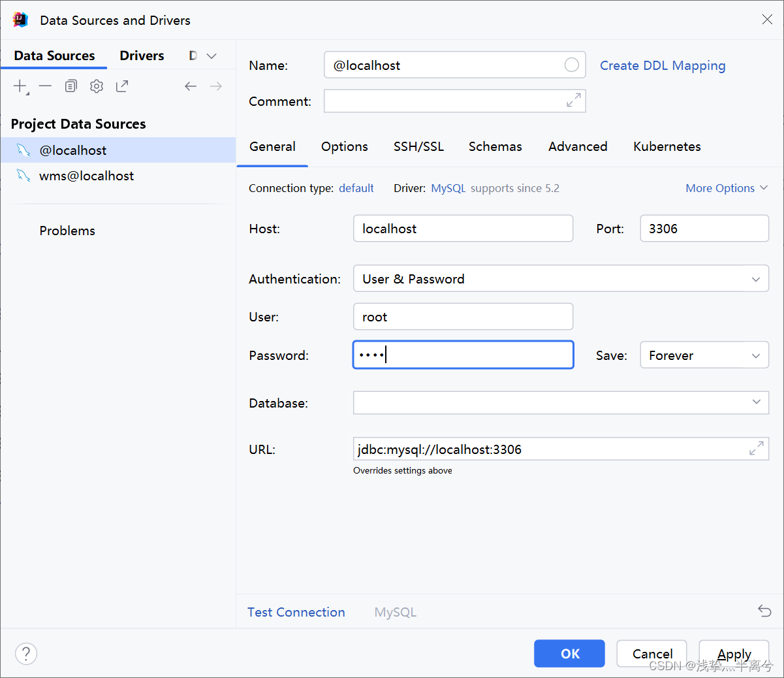Expand More Options menu
Screen dimensions: 784x678
pyautogui.click(x=727, y=188)
